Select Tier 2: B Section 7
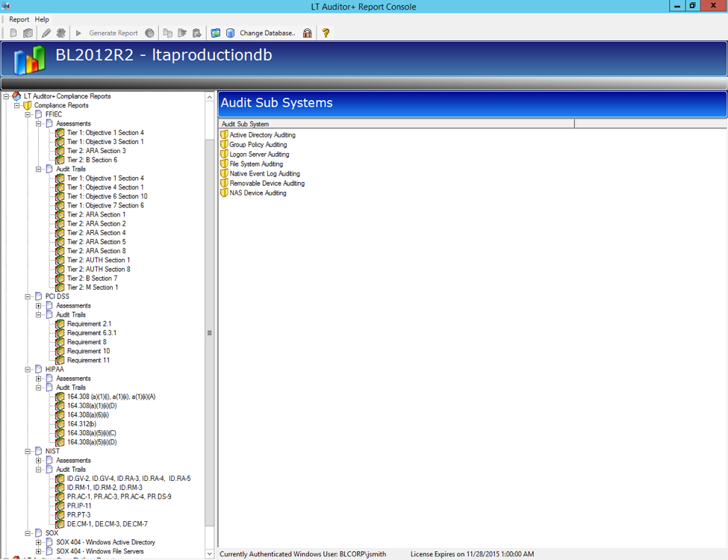This screenshot has width=728, height=560. (x=92, y=279)
